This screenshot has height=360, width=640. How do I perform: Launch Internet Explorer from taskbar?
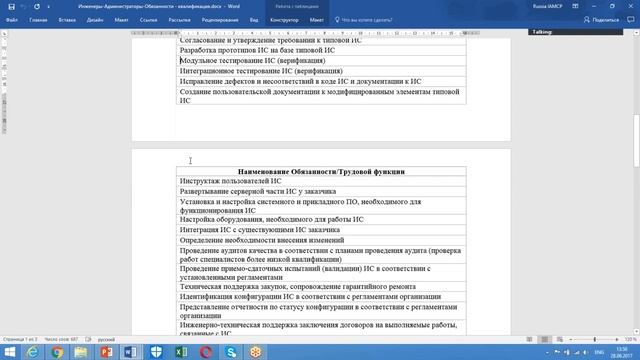click(32, 352)
